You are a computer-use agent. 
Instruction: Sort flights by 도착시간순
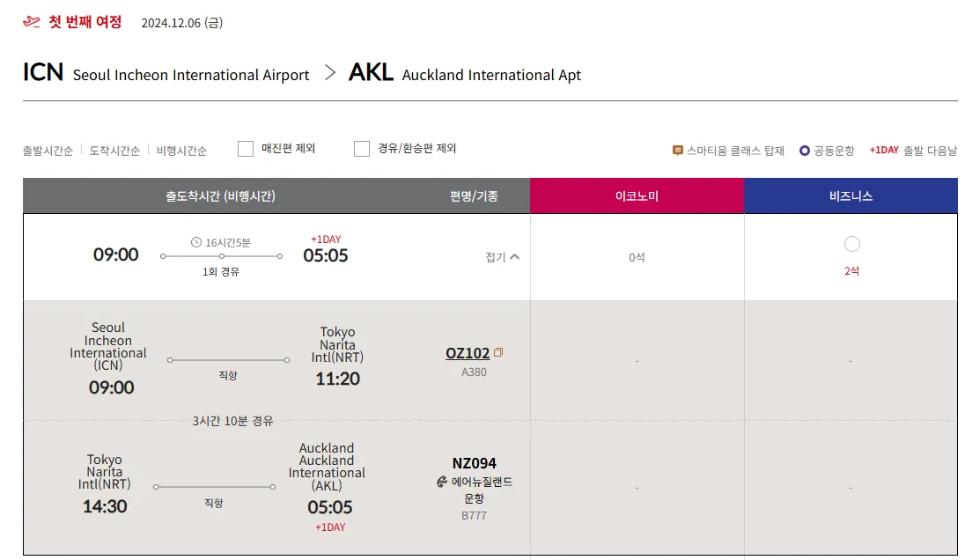click(114, 151)
